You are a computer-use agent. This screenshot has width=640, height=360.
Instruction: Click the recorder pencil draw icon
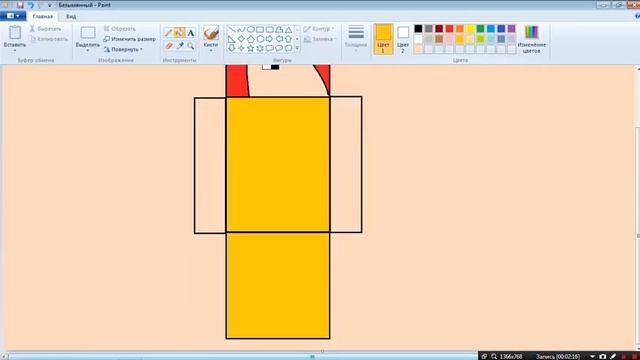pos(613,356)
